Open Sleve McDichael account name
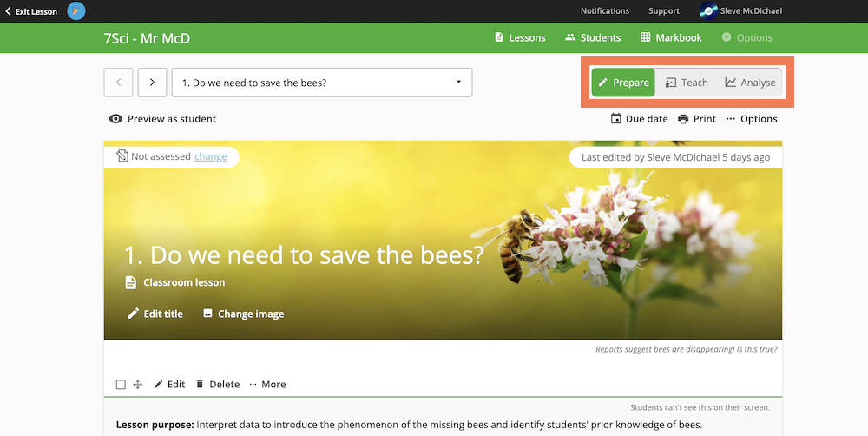The width and height of the screenshot is (868, 436). coord(751,11)
